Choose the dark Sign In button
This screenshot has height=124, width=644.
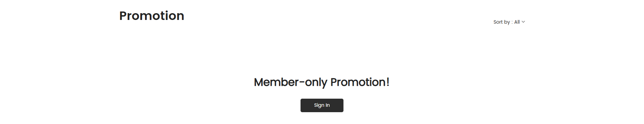coord(322,105)
